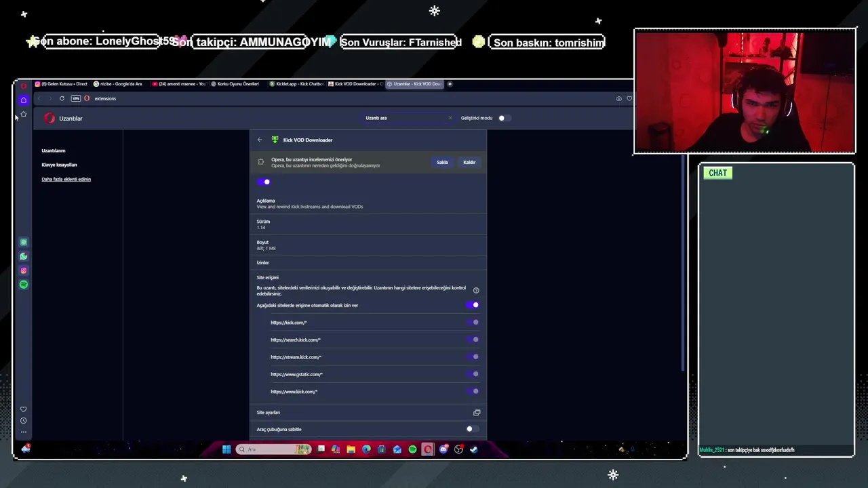868x488 pixels.
Task: Toggle access for https://kick.com/*
Action: pyautogui.click(x=473, y=323)
